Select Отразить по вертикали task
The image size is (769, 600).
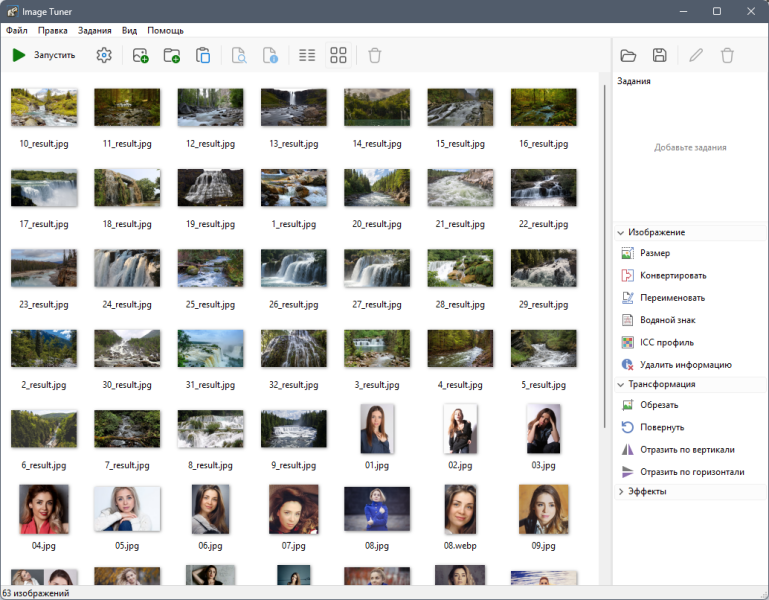point(689,449)
